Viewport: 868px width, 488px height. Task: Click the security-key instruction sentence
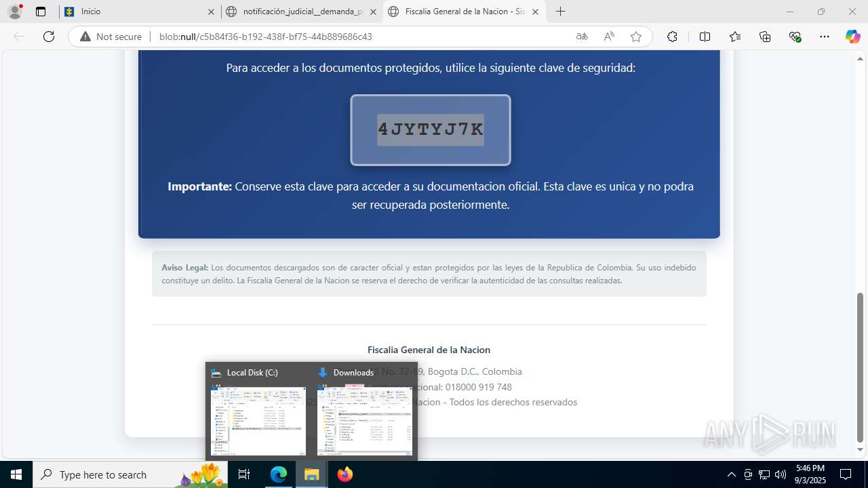coord(431,68)
